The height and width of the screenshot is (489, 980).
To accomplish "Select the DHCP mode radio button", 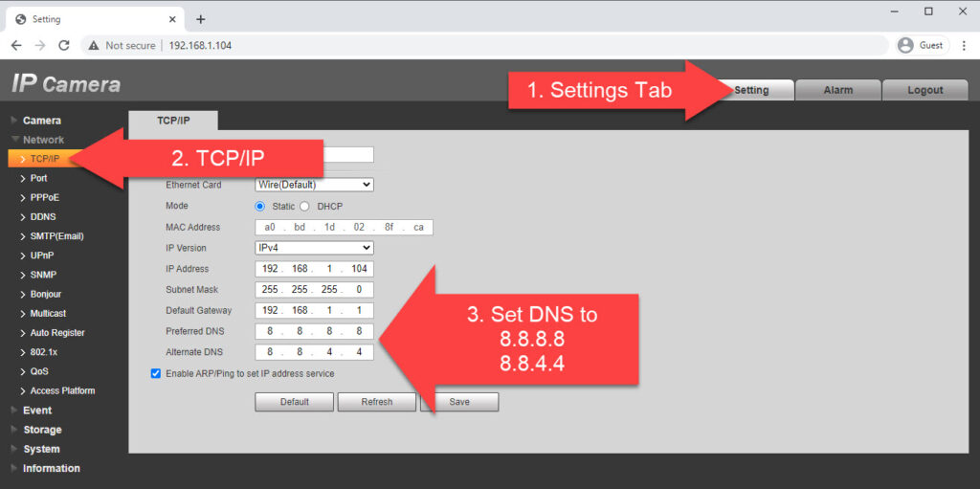I will [305, 206].
